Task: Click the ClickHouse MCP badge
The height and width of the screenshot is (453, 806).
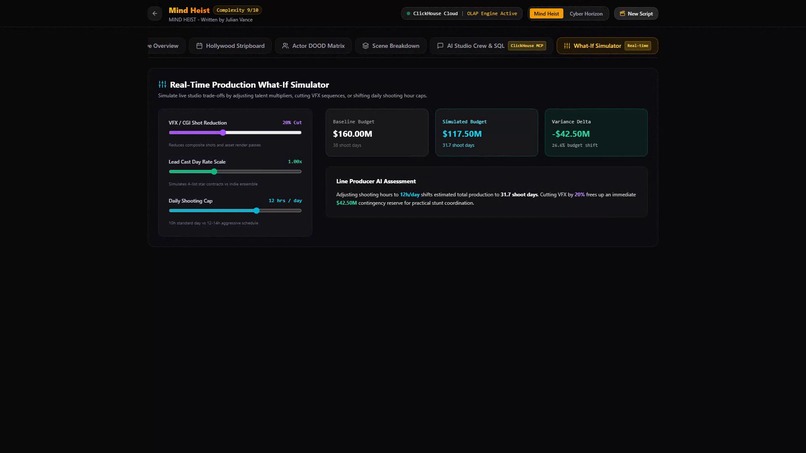Action: point(527,46)
